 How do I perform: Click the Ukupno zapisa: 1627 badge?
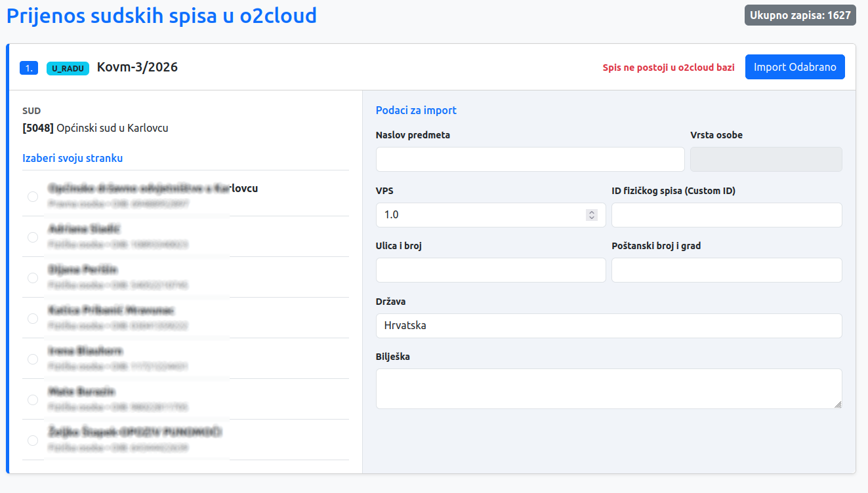(800, 16)
